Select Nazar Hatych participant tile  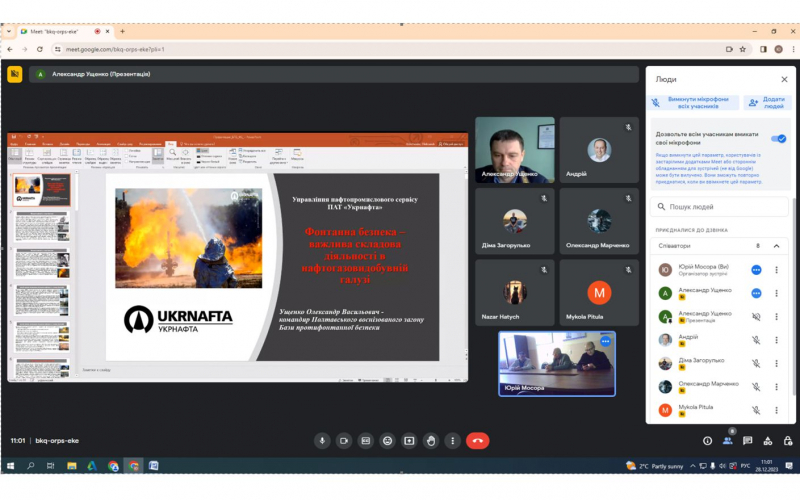515,293
